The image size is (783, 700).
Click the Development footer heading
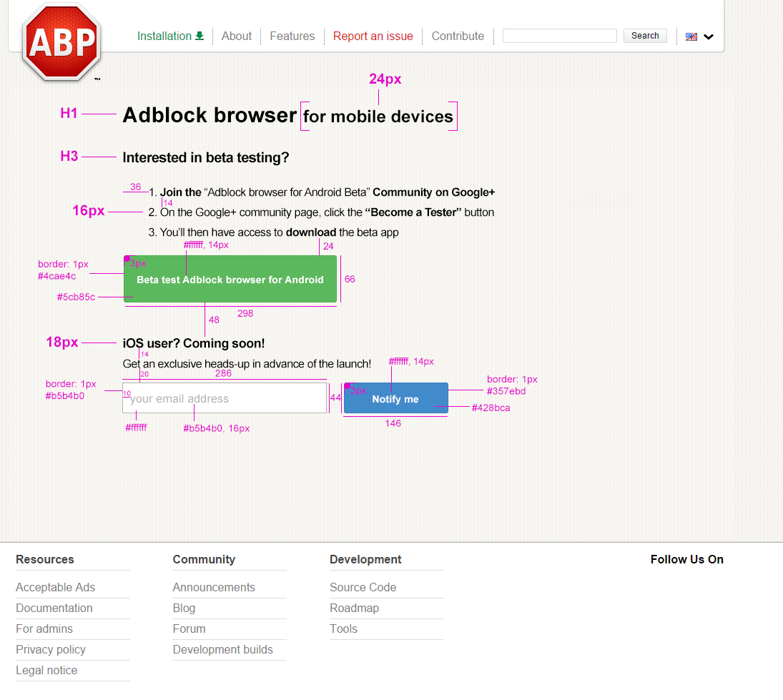[x=365, y=559]
